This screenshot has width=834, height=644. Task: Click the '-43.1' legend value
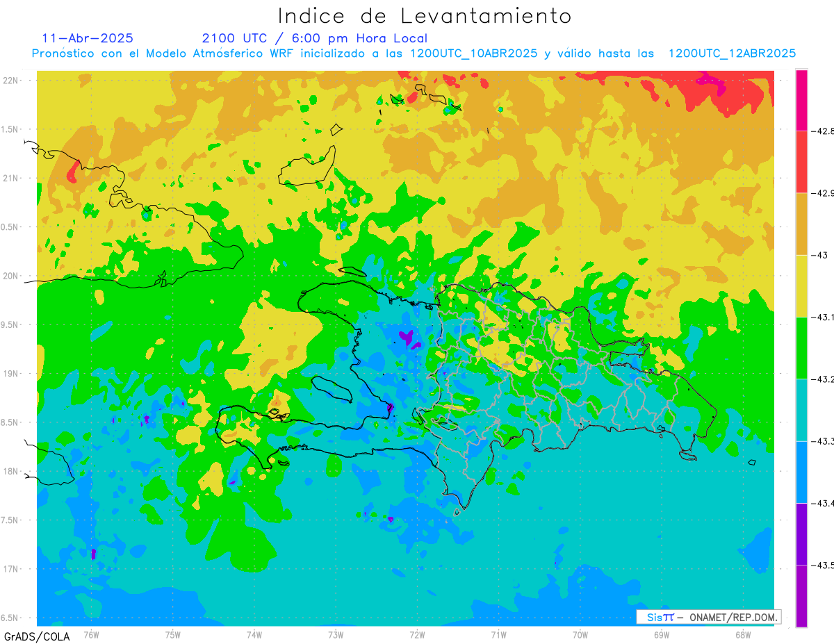pyautogui.click(x=823, y=317)
